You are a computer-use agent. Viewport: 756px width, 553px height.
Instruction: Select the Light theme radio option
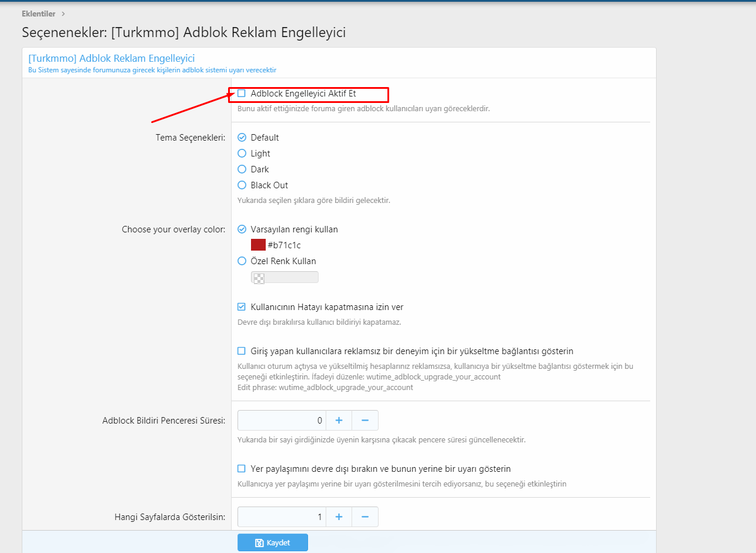coord(242,153)
